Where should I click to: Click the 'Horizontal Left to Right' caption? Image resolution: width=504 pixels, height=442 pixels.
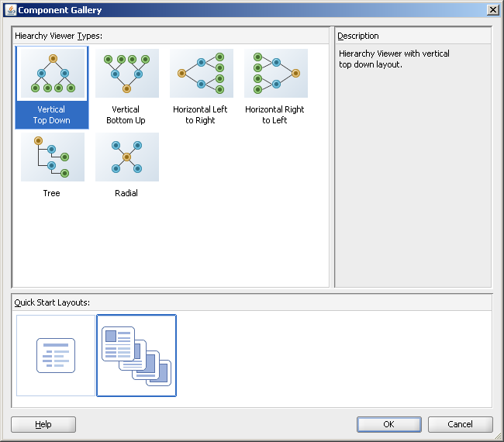[200, 115]
